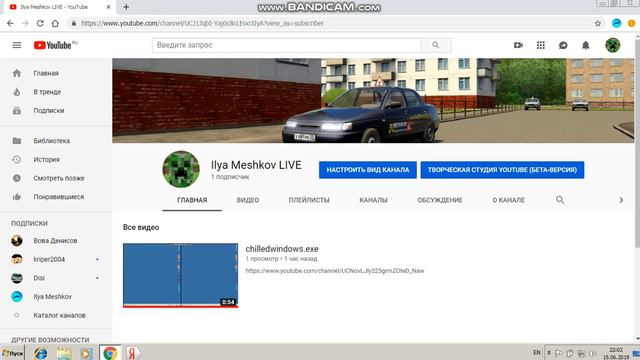Click the browser address bar URL
The image size is (640, 360).
[202, 23]
